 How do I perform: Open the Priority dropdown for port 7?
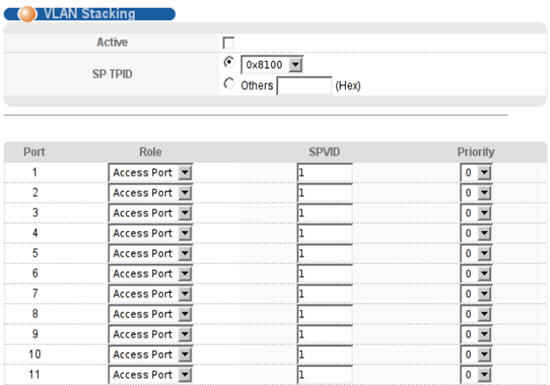click(476, 294)
